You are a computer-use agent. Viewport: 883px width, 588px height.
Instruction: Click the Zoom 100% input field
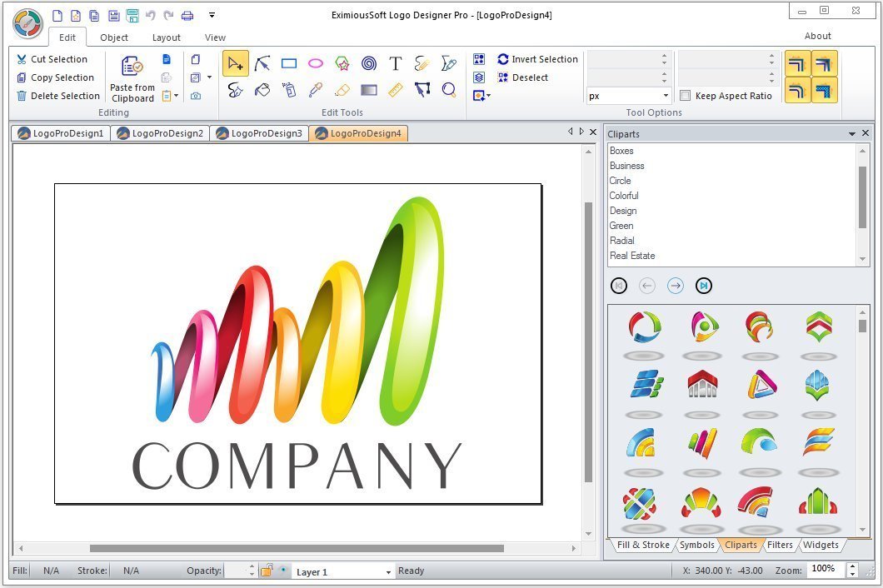click(826, 569)
